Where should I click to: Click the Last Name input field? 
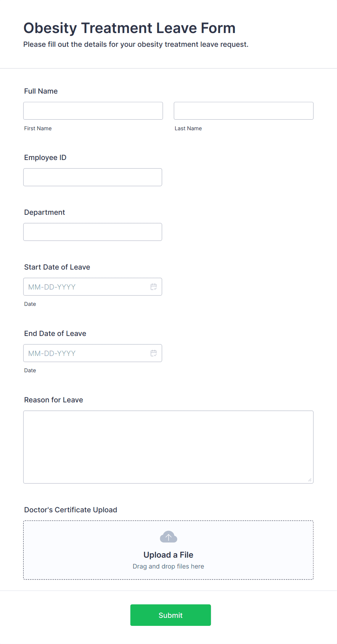pos(244,111)
